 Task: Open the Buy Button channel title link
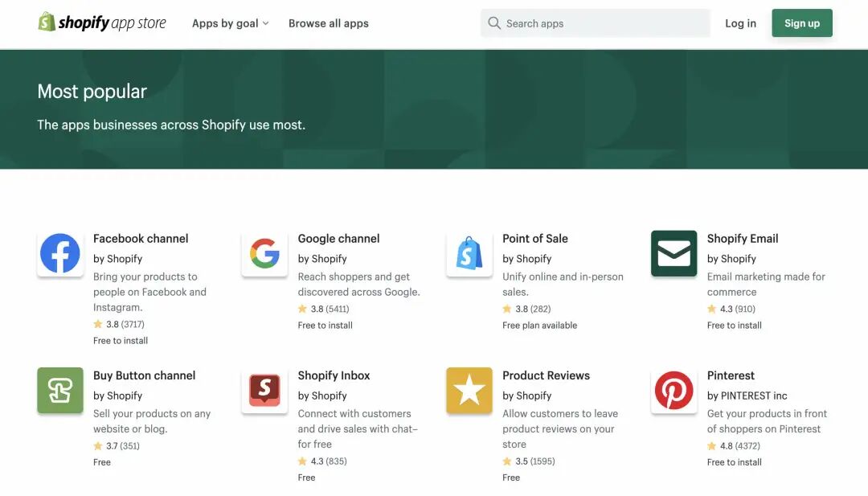point(144,375)
